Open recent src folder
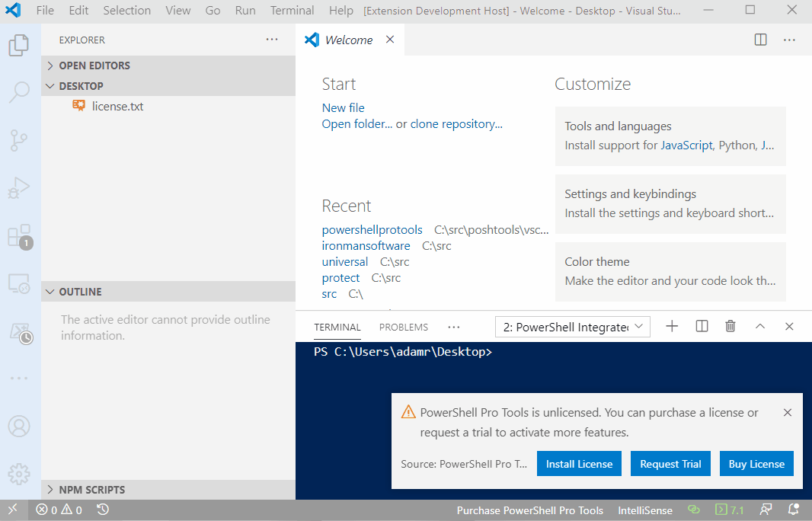This screenshot has height=521, width=812. click(329, 294)
